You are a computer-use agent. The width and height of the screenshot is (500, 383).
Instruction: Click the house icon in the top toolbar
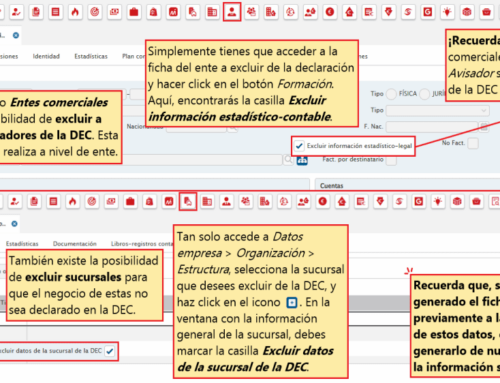(349, 12)
